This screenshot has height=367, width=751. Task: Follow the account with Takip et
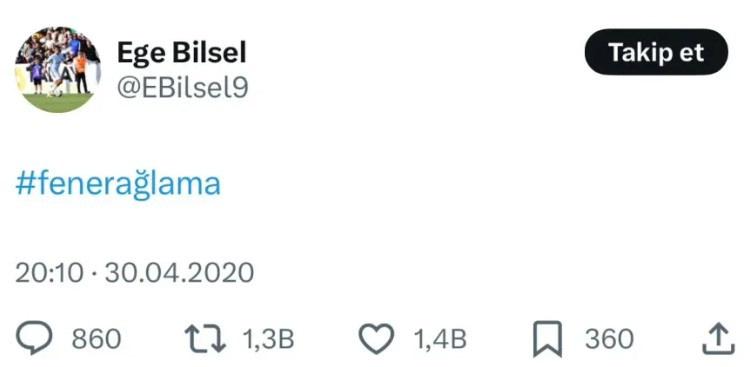tap(656, 52)
